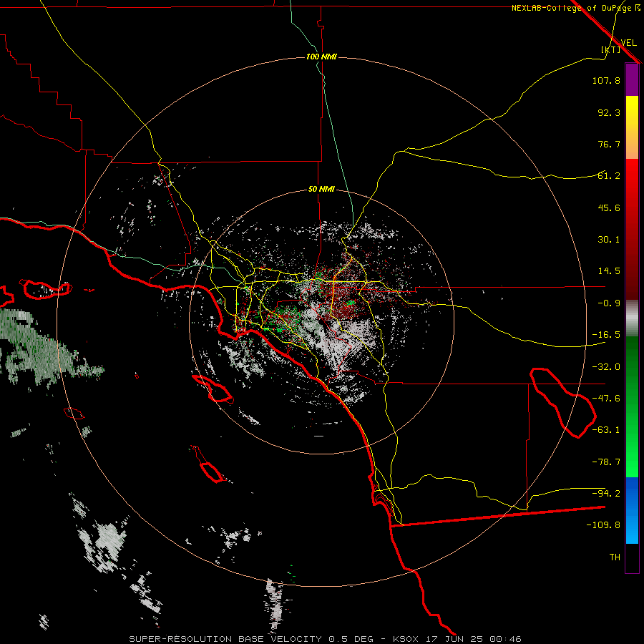This screenshot has width=644, height=644.
Task: Click the 50 NMI range ring label
Action: pos(321,190)
